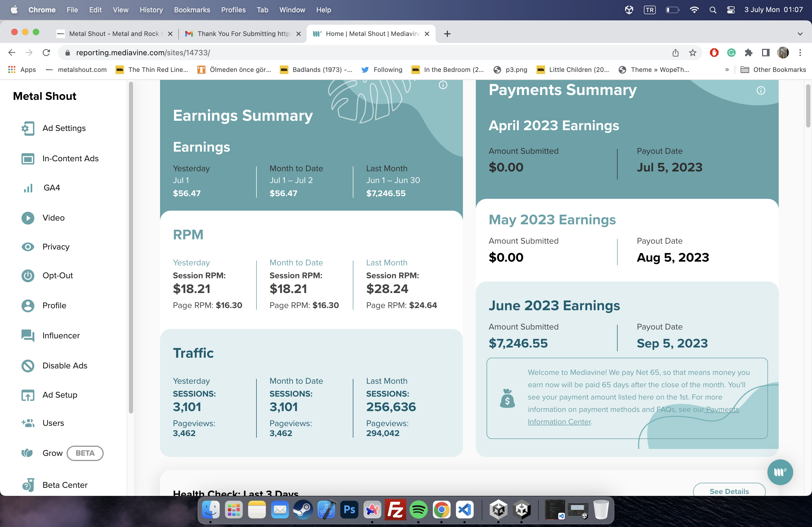This screenshot has height=527, width=812.
Task: Click the Earnings Summary info icon
Action: 443,85
